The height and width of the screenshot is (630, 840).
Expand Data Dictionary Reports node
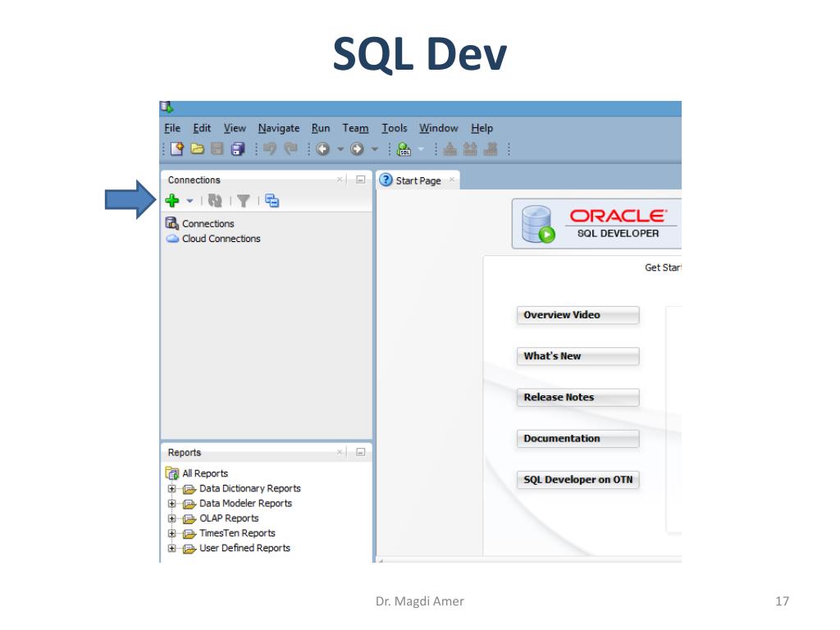(x=172, y=489)
